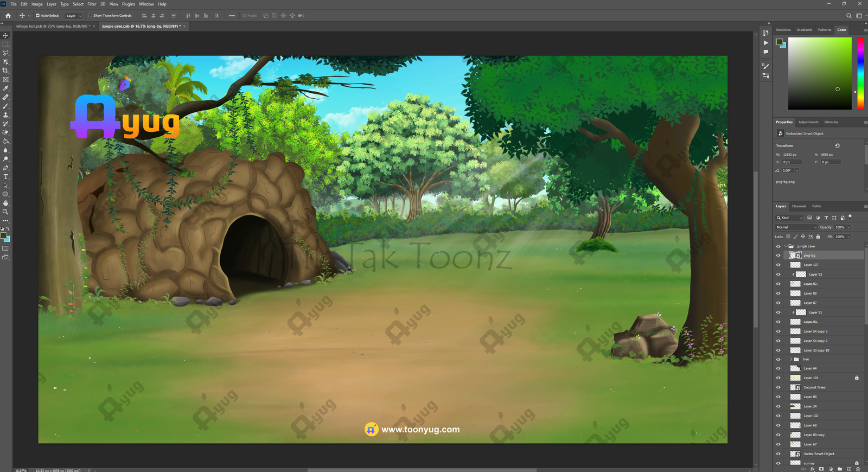Activate the Hand tool
Viewport: 868px width, 472px height.
(x=5, y=203)
